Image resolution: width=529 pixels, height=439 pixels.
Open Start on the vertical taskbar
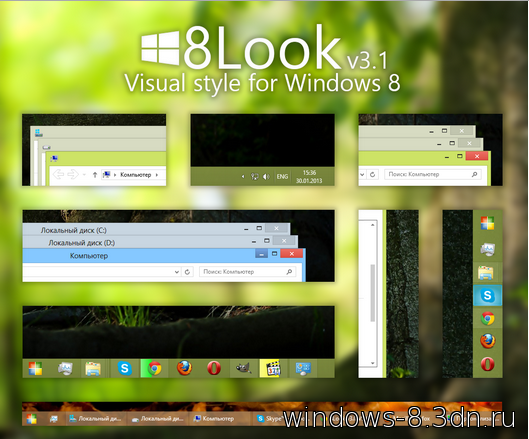(488, 223)
